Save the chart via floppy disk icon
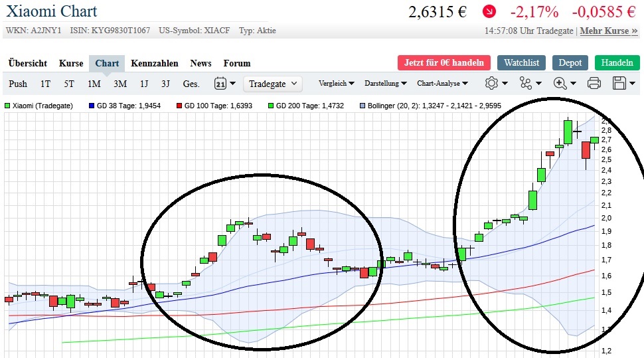 click(619, 84)
